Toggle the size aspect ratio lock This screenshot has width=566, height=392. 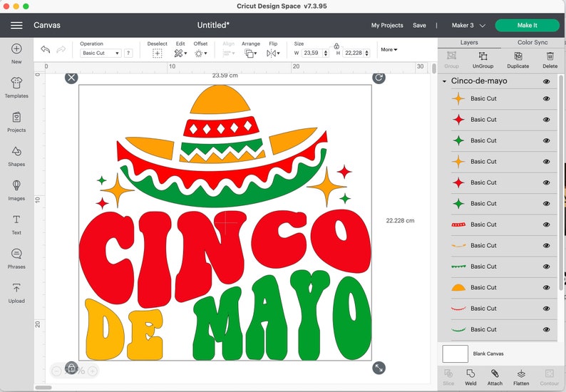[336, 46]
